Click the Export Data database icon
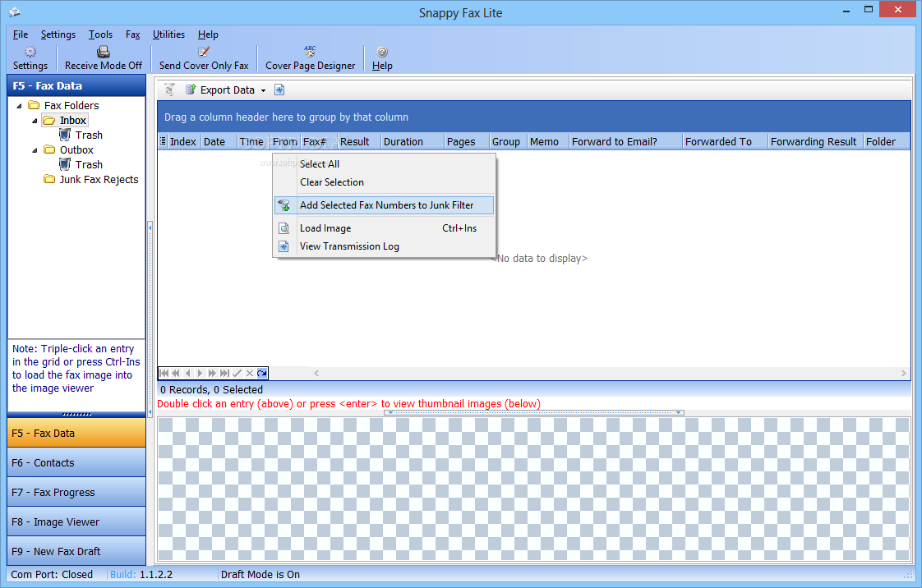 coord(191,90)
